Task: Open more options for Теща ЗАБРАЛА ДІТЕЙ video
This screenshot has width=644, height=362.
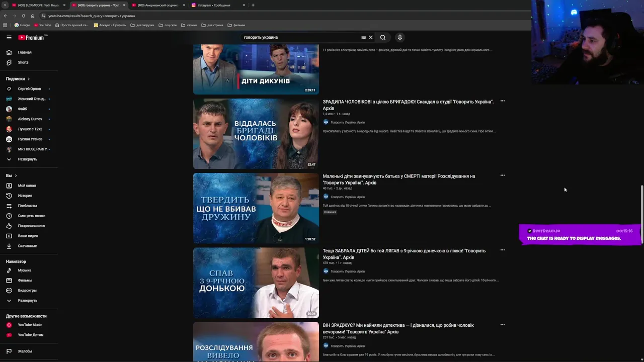Action: tap(502, 250)
